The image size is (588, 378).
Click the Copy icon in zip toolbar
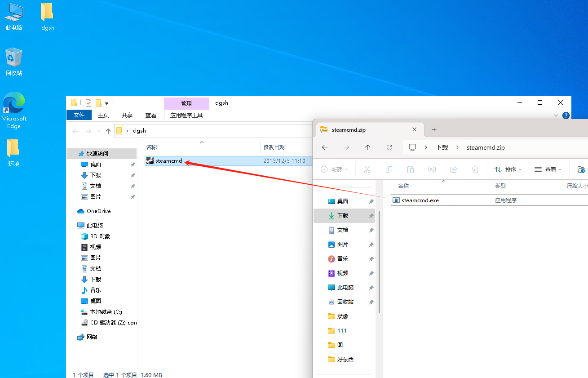click(x=389, y=169)
